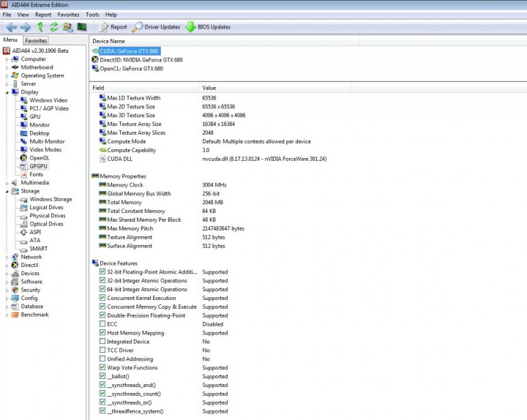Expand the Motherboard tree node
The width and height of the screenshot is (527, 420).
click(7, 67)
